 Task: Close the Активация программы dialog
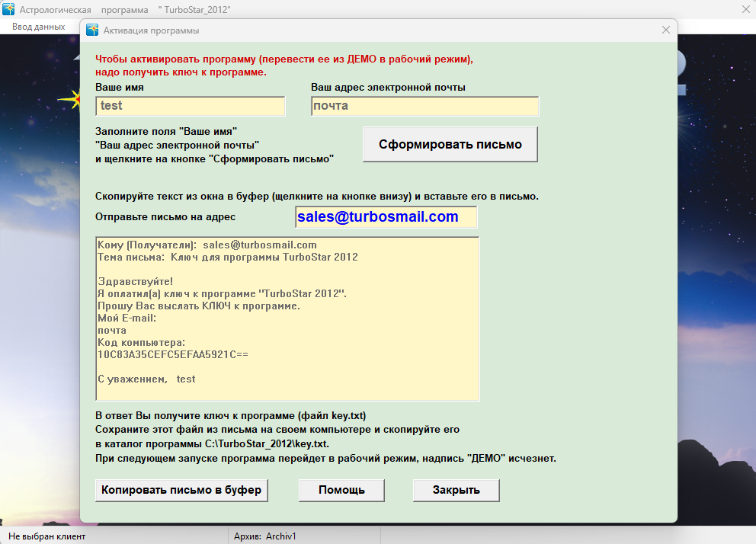click(666, 30)
